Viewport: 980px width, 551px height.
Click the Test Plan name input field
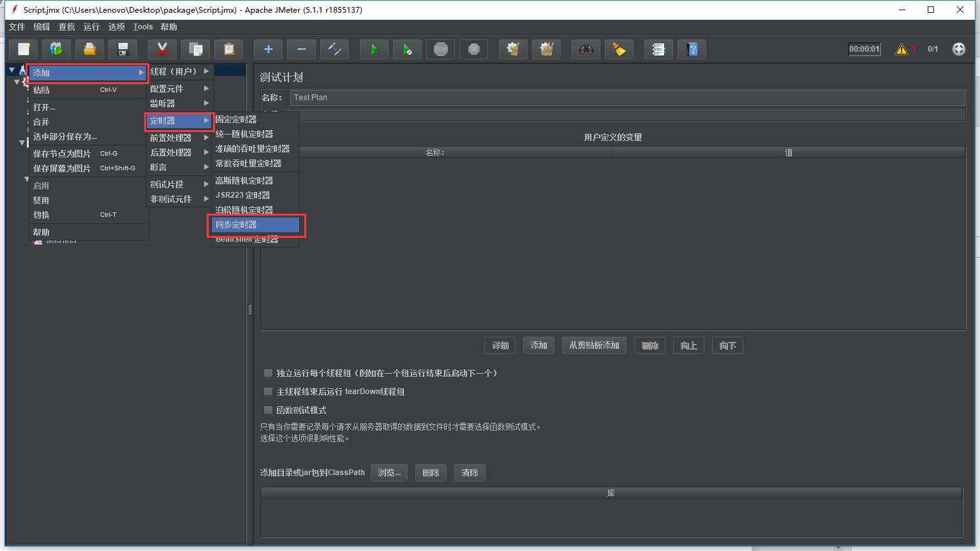(x=627, y=98)
